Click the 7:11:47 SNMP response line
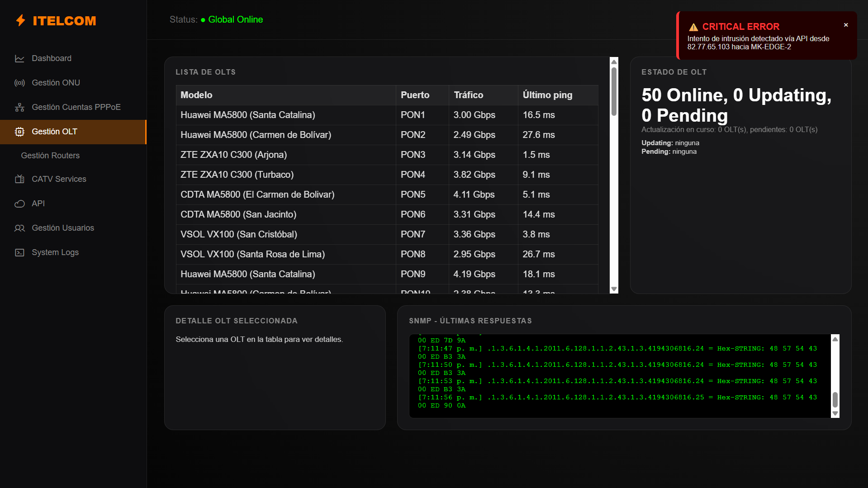Screen dimensions: 868x488 pyautogui.click(x=618, y=353)
